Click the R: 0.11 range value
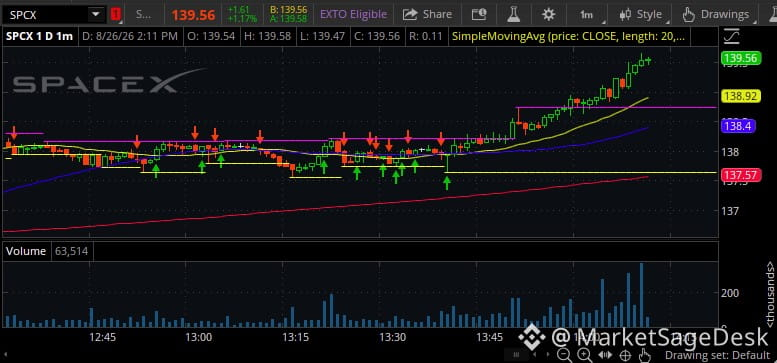 pos(425,36)
